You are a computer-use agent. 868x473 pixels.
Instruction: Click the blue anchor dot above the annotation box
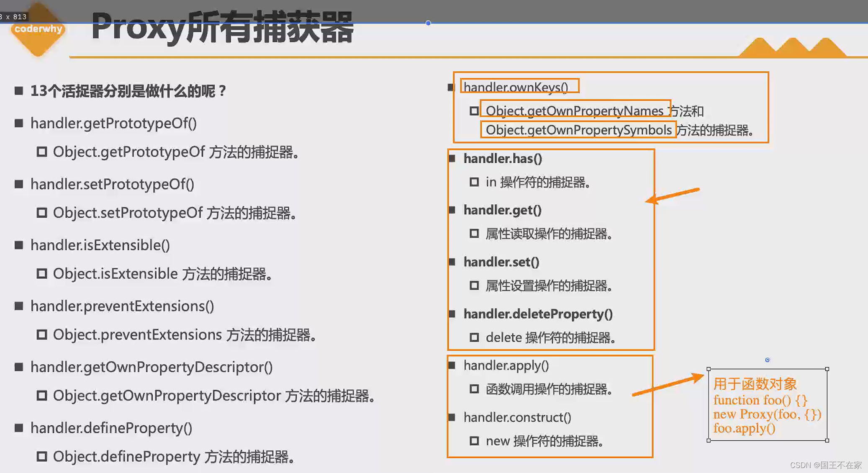click(767, 360)
